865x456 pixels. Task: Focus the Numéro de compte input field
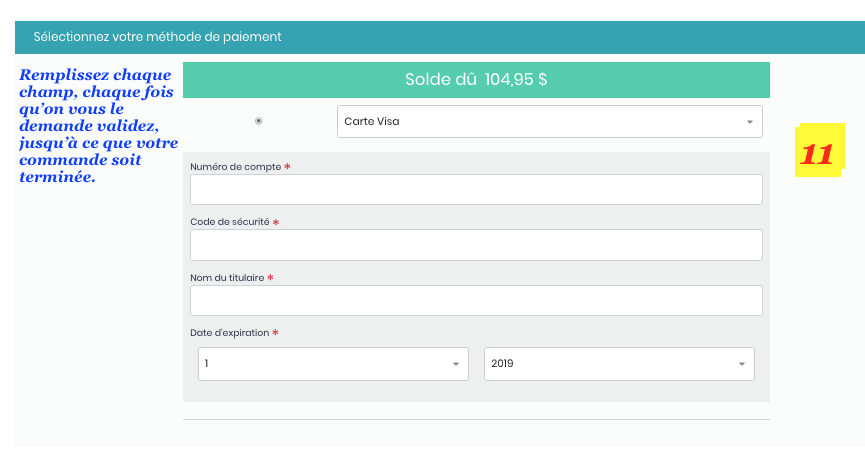point(476,190)
